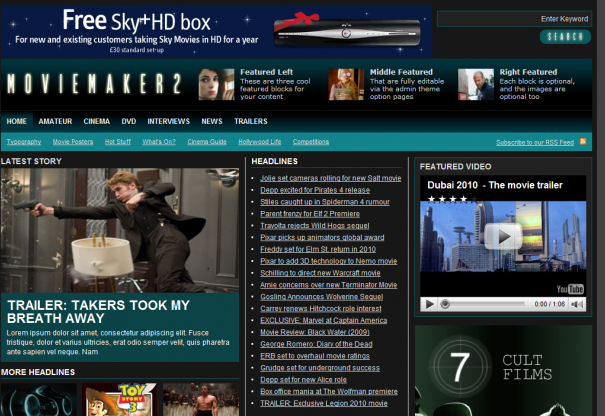Open the Cinema Guide link
This screenshot has width=605, height=416.
[207, 142]
